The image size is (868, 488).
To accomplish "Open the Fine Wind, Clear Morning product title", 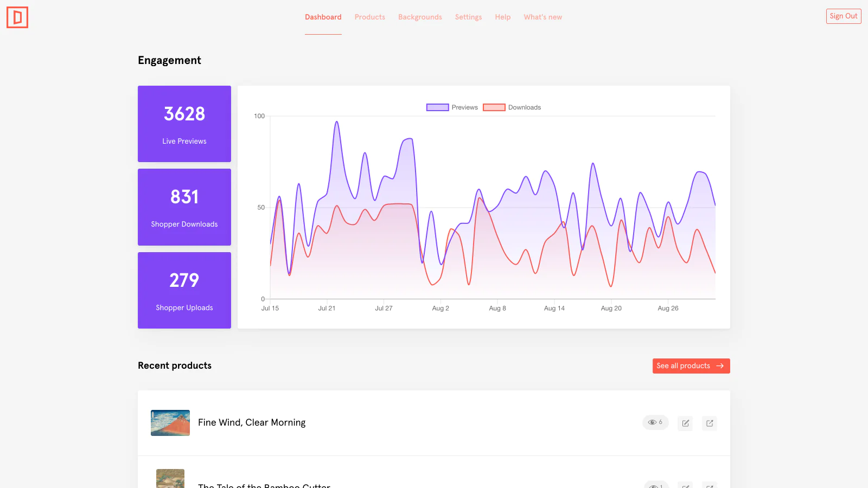I will (252, 422).
